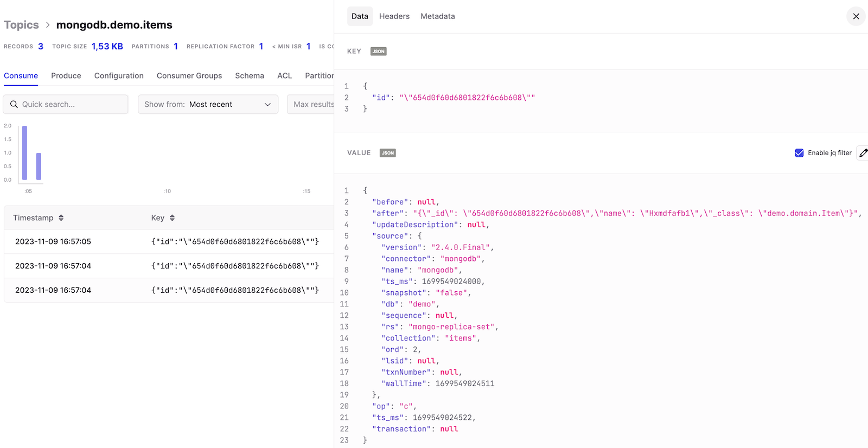868x448 pixels.
Task: Click the tallest bar in the histogram
Action: [x=24, y=152]
